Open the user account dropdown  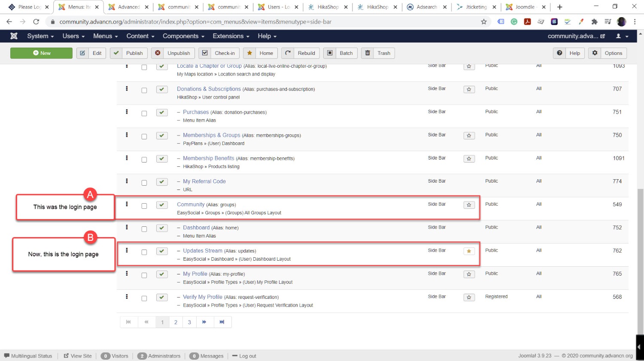pos(622,36)
